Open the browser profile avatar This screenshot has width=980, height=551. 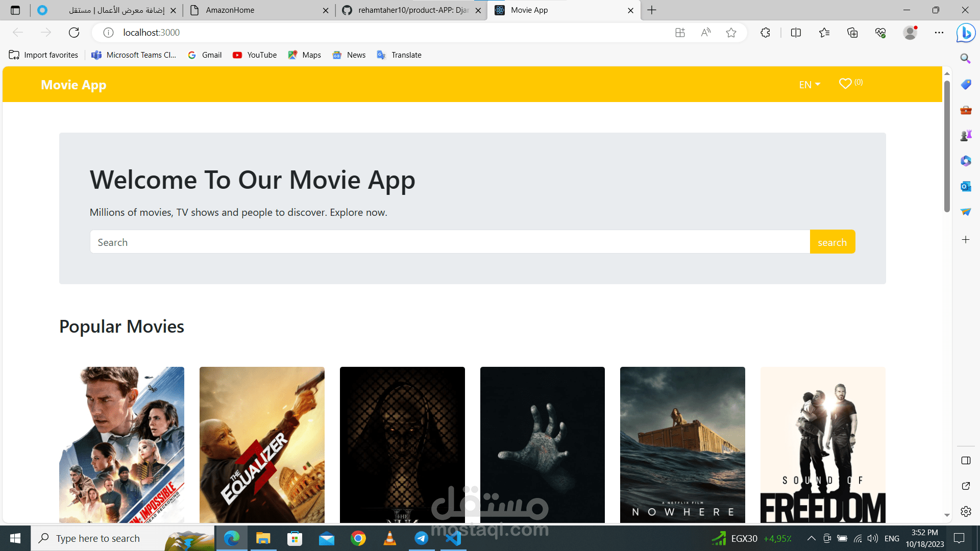[x=910, y=33]
